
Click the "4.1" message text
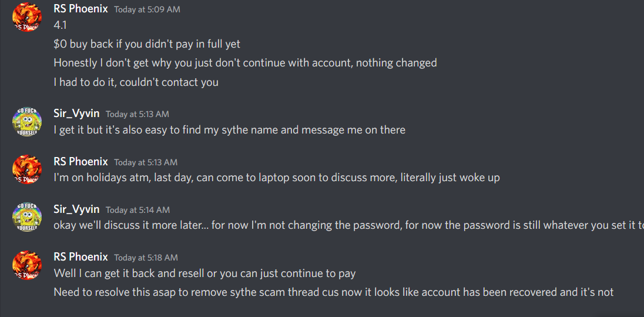tap(61, 25)
